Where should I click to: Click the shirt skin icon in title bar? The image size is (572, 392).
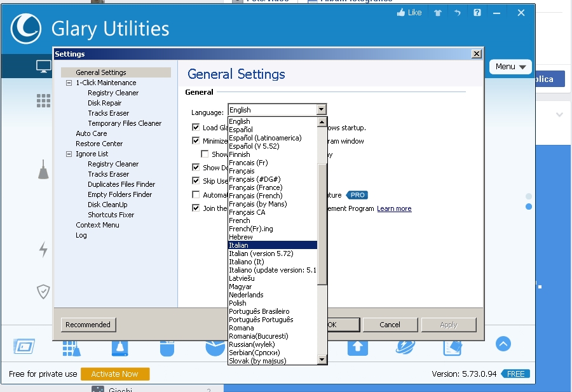point(438,13)
